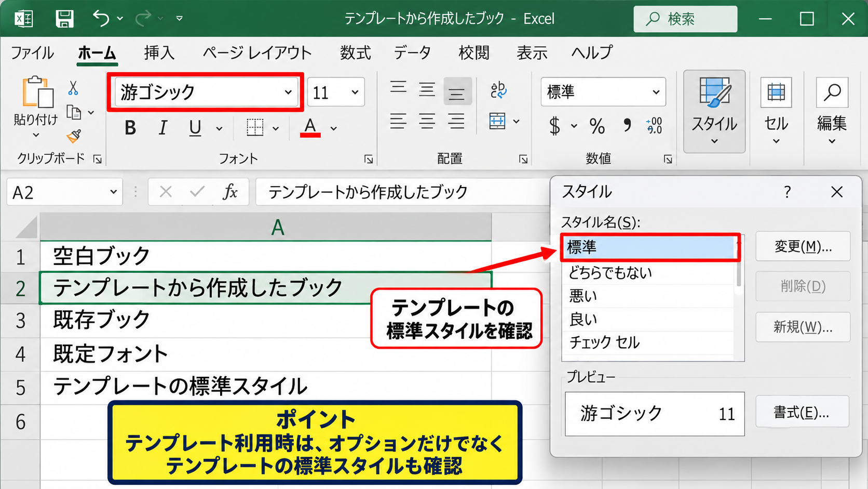
Task: Open the ファイル tab
Action: (x=33, y=52)
